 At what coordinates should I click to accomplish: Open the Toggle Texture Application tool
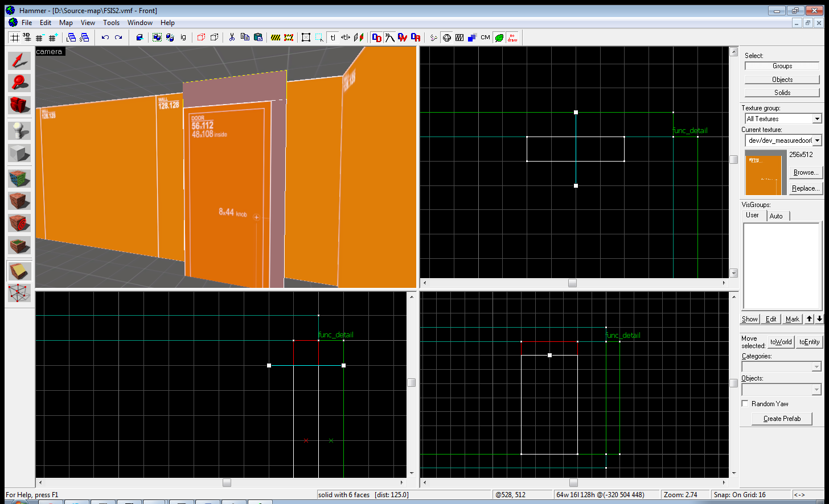[x=19, y=179]
